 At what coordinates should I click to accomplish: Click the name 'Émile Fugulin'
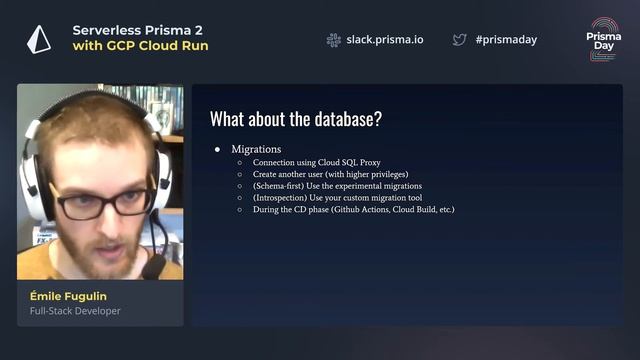click(x=68, y=296)
